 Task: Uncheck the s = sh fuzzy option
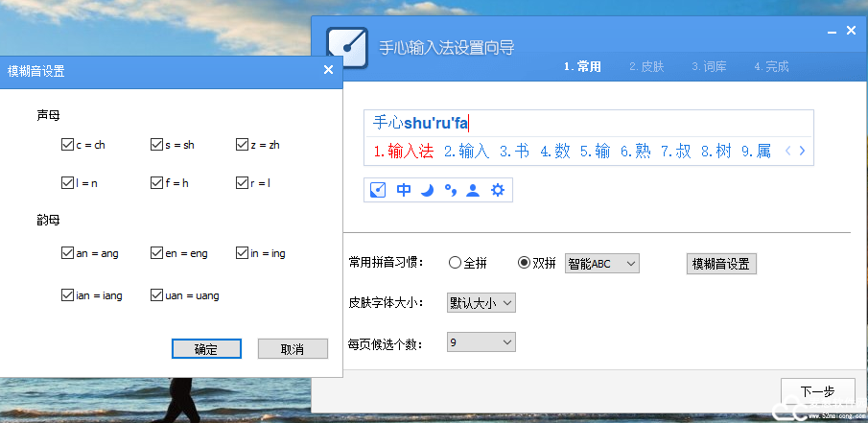point(172,145)
